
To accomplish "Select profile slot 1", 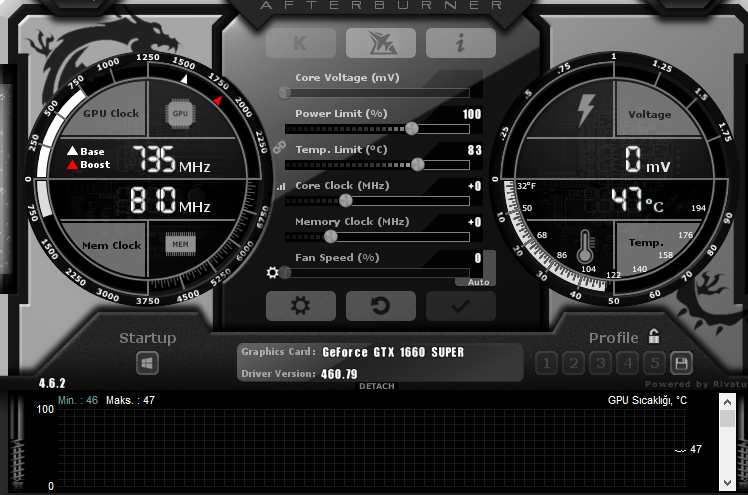I will coord(547,363).
